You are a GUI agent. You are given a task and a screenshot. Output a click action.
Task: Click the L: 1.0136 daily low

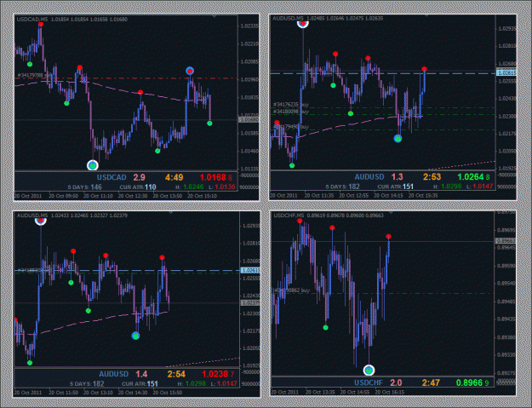click(222, 187)
